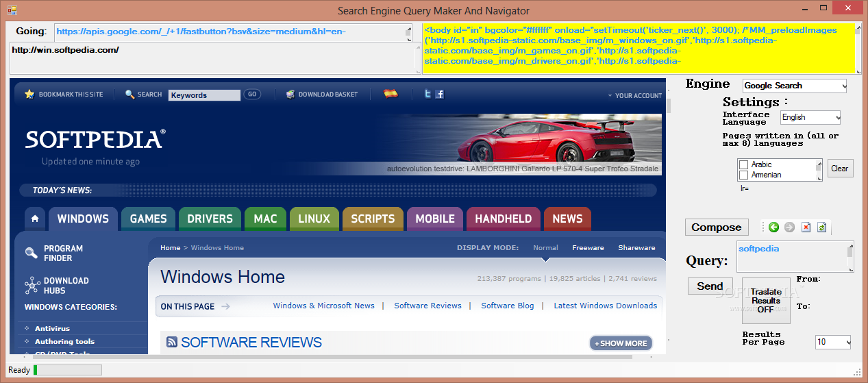Viewport: 868px width, 383px height.
Task: Click the red X stop-loading icon
Action: tap(806, 227)
